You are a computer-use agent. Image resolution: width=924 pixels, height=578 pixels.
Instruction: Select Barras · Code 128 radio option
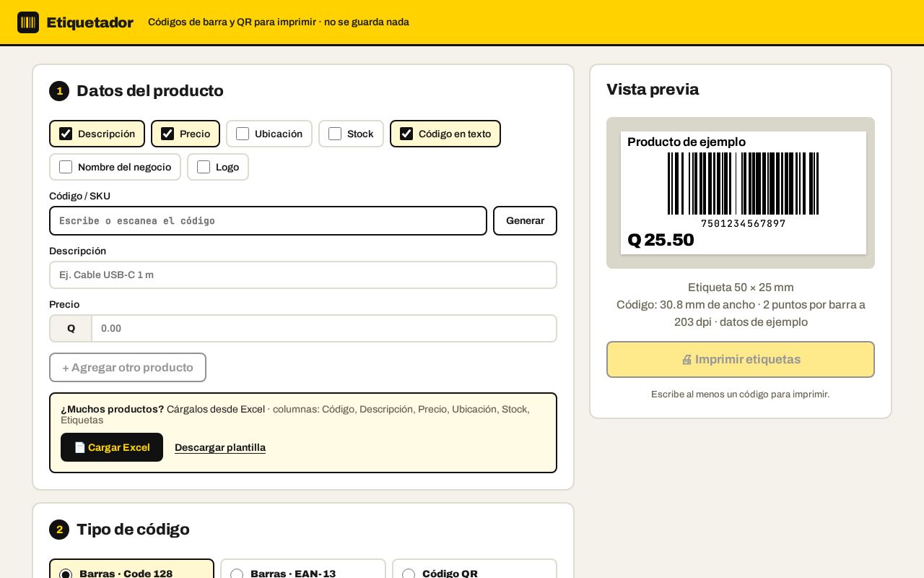[x=66, y=575]
